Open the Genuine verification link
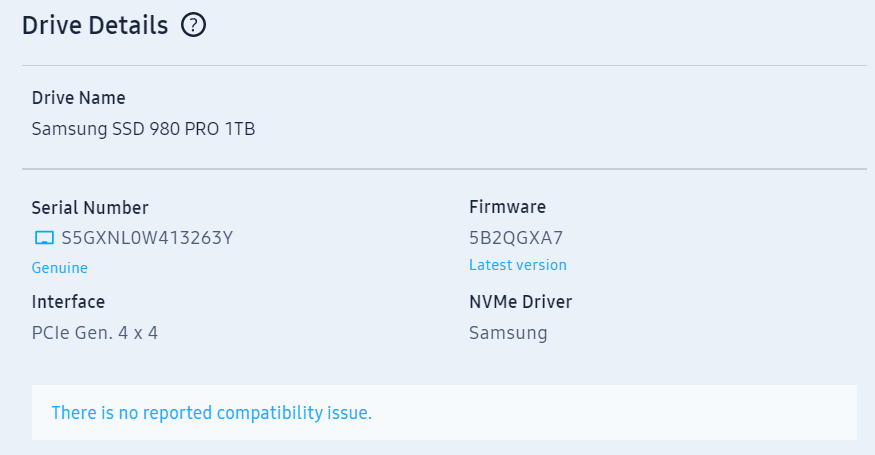This screenshot has height=455, width=875. pos(60,268)
